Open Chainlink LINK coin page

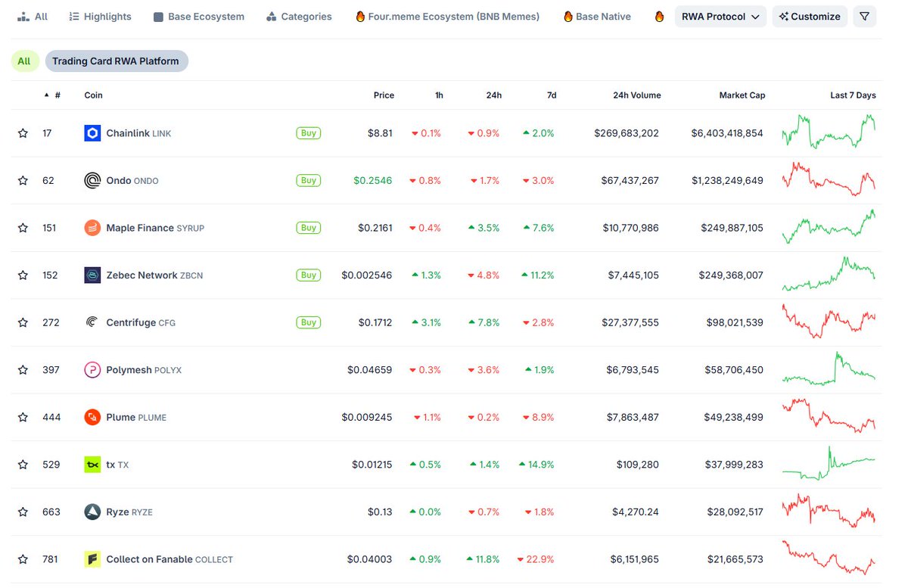tap(138, 133)
